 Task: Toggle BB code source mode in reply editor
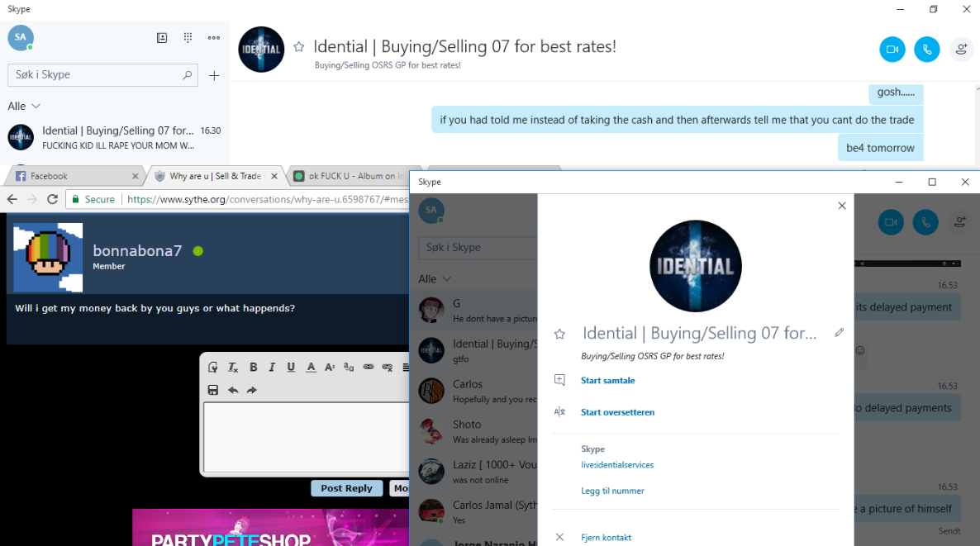[213, 368]
